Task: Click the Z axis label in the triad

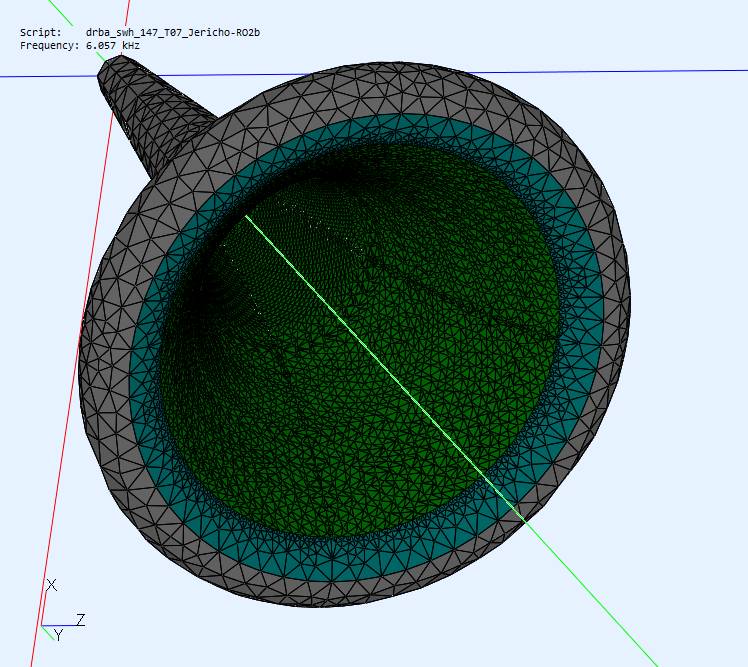Action: click(81, 620)
